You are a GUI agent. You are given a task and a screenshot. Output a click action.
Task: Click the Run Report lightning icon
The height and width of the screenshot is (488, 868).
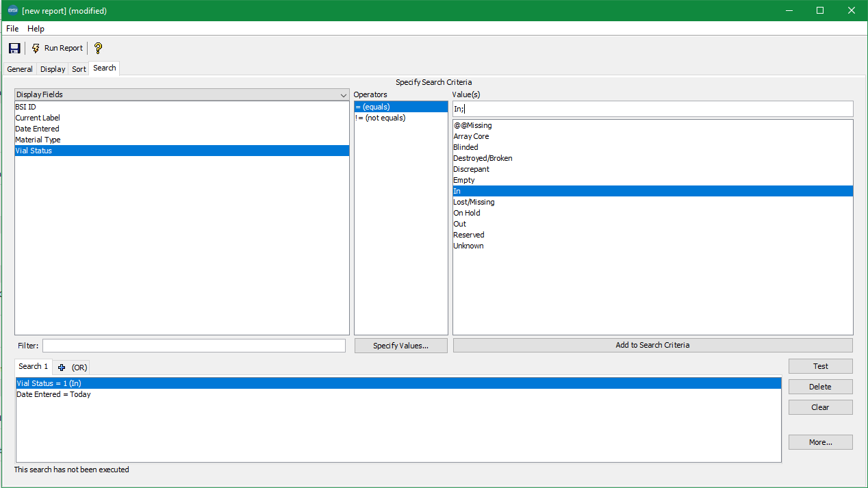click(36, 48)
